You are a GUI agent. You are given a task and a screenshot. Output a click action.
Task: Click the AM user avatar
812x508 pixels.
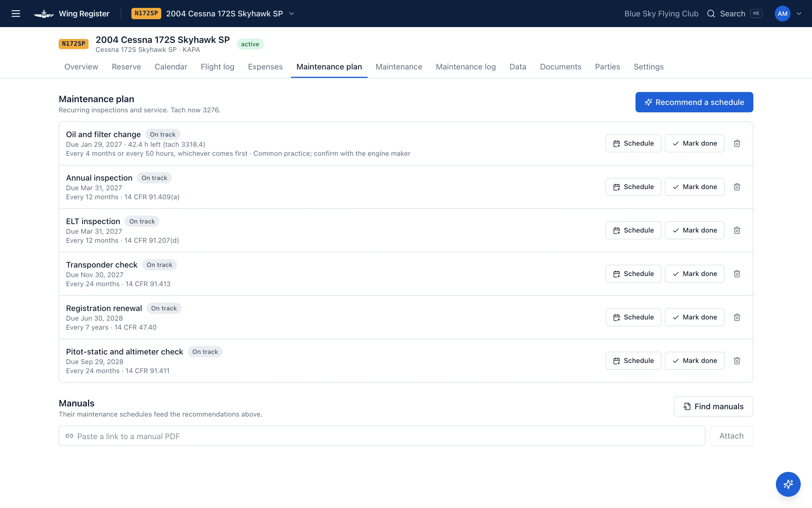(782, 14)
